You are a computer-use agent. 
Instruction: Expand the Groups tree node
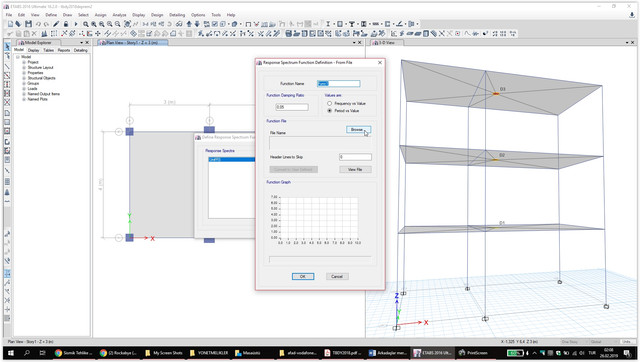(x=24, y=83)
